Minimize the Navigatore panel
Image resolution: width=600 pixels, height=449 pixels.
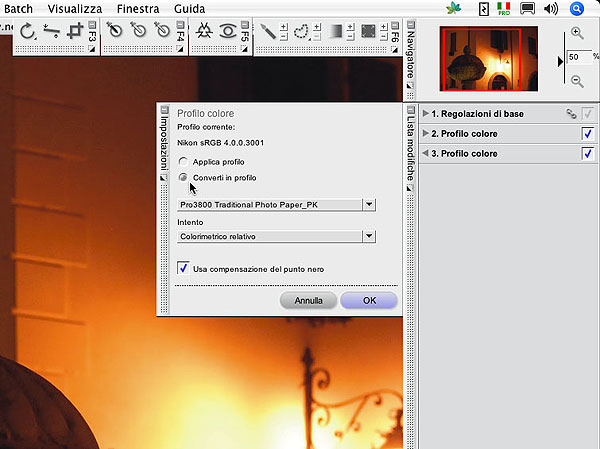click(411, 25)
